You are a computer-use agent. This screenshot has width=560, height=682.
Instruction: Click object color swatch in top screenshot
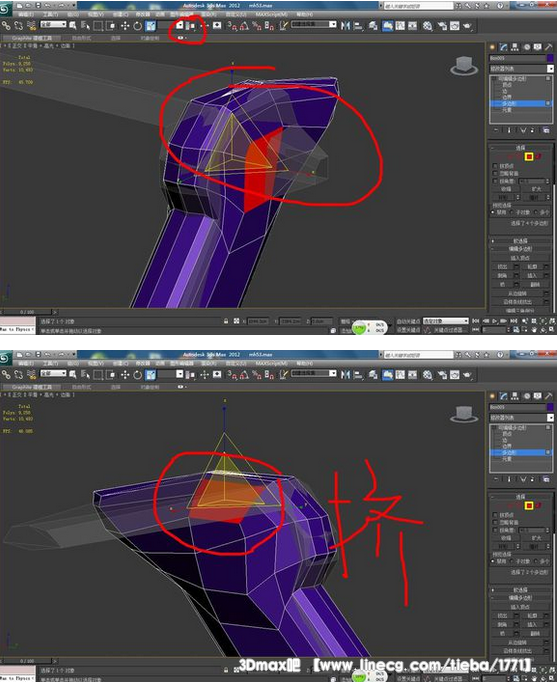pos(550,58)
